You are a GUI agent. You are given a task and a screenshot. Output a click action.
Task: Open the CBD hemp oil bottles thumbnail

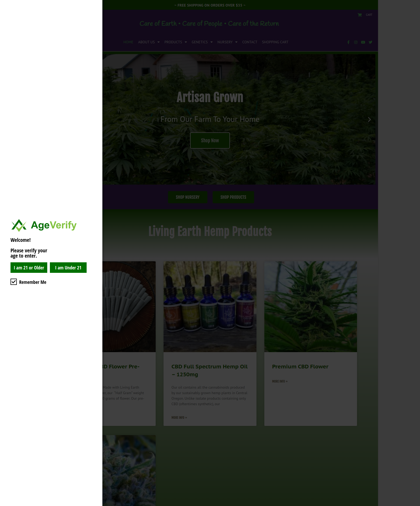click(210, 307)
